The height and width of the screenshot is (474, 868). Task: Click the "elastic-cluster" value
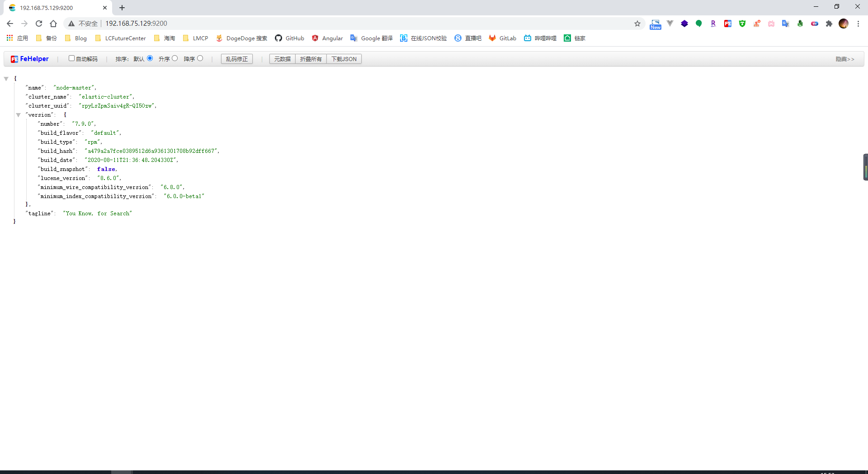pos(106,97)
